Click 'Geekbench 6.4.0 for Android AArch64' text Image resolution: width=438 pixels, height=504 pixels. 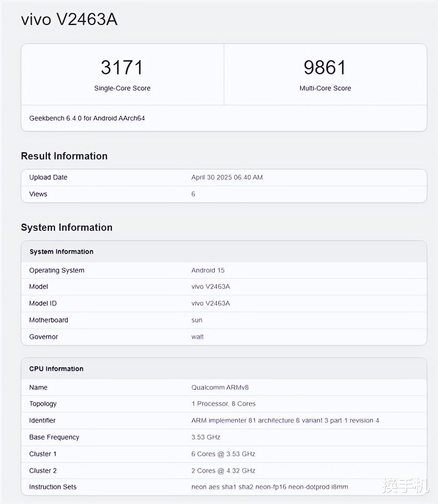coord(87,118)
